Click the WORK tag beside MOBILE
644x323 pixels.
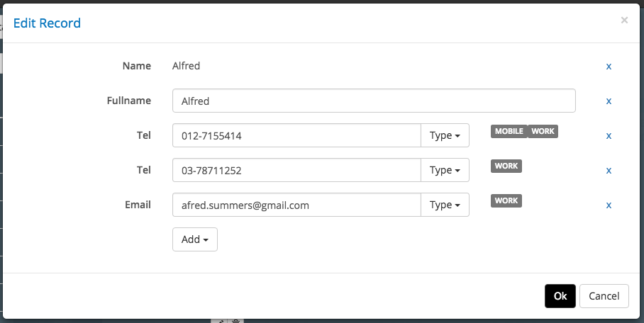pyautogui.click(x=543, y=131)
